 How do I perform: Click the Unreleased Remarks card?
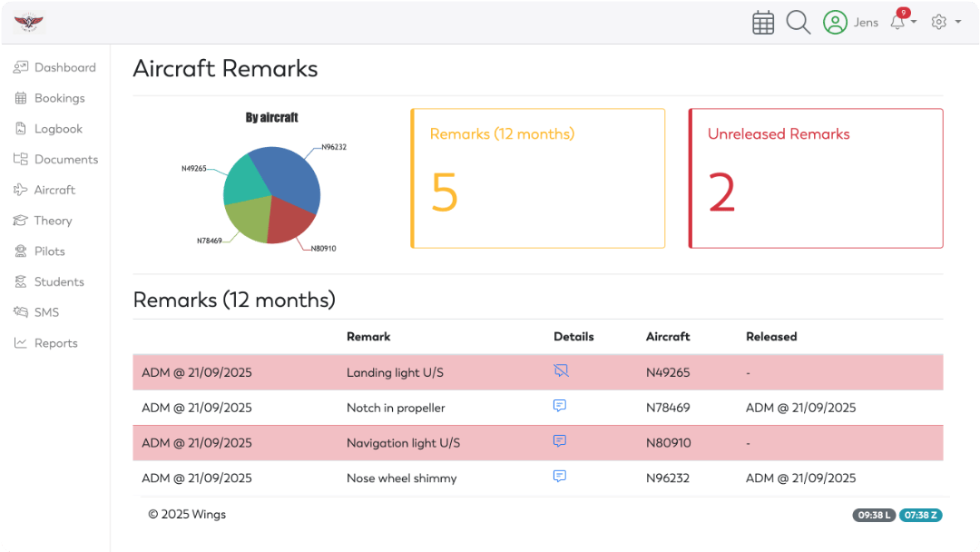click(815, 178)
